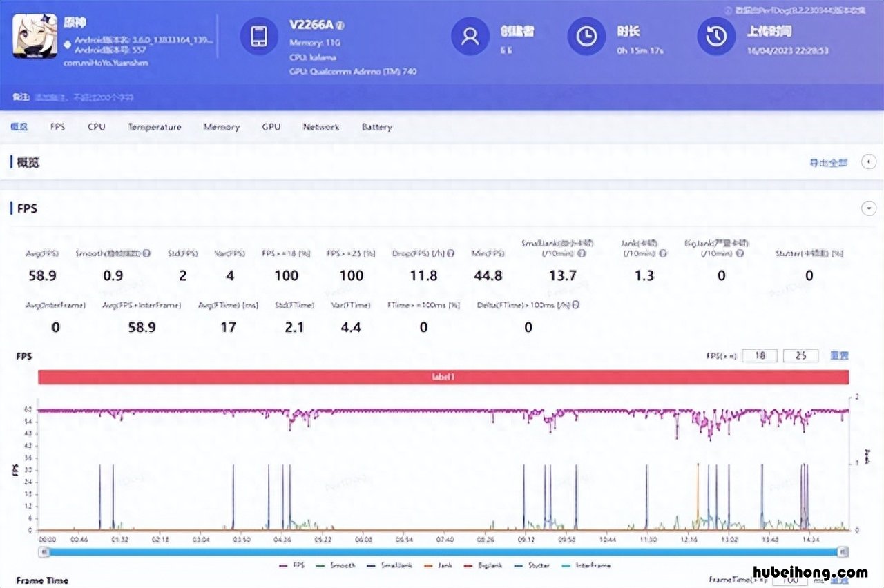Click the Frame Time section heading

[41, 581]
